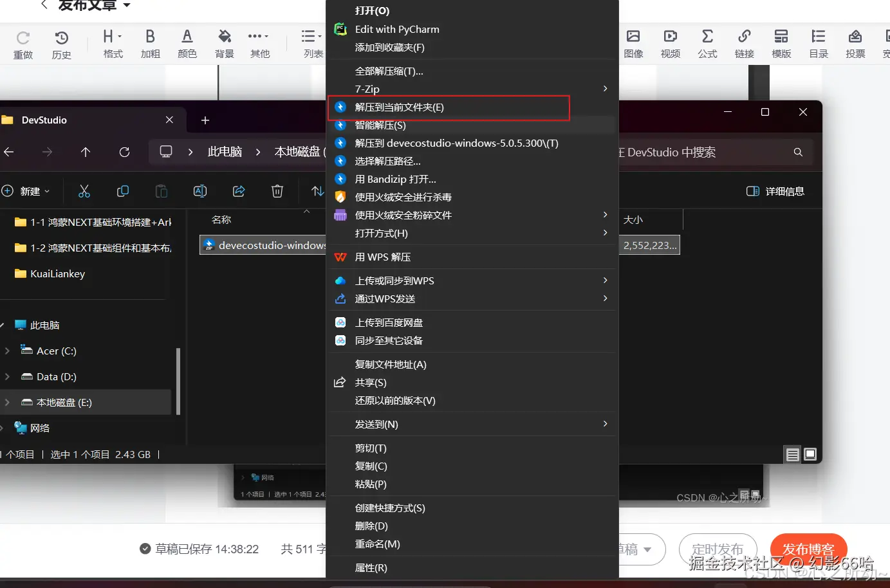Click the search magnifier in Explorer
The image size is (890, 588).
[x=798, y=152]
